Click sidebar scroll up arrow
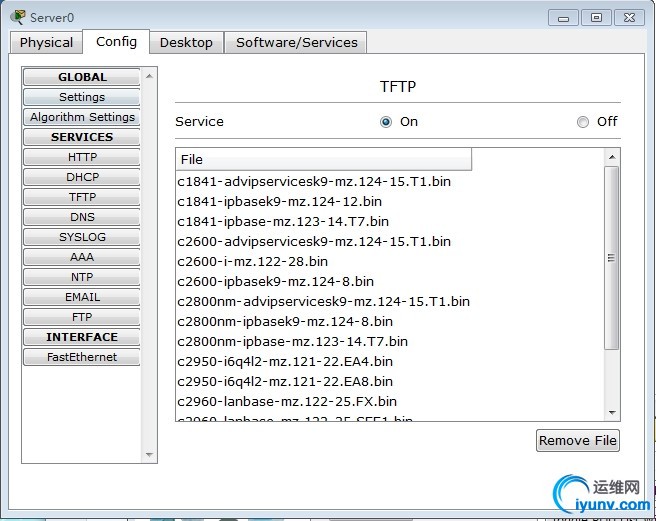This screenshot has height=521, width=656. [x=149, y=76]
